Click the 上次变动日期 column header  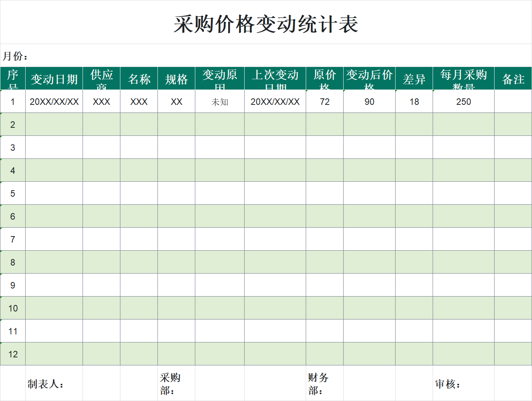tap(275, 79)
